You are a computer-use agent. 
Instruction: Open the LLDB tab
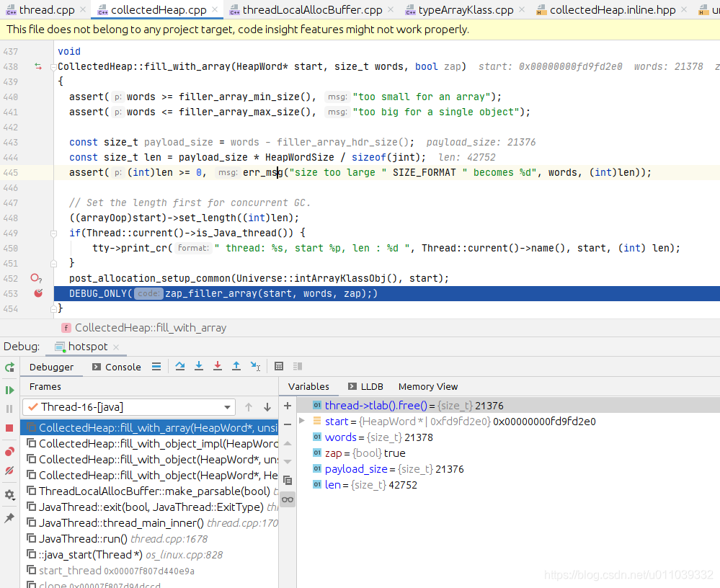click(365, 386)
